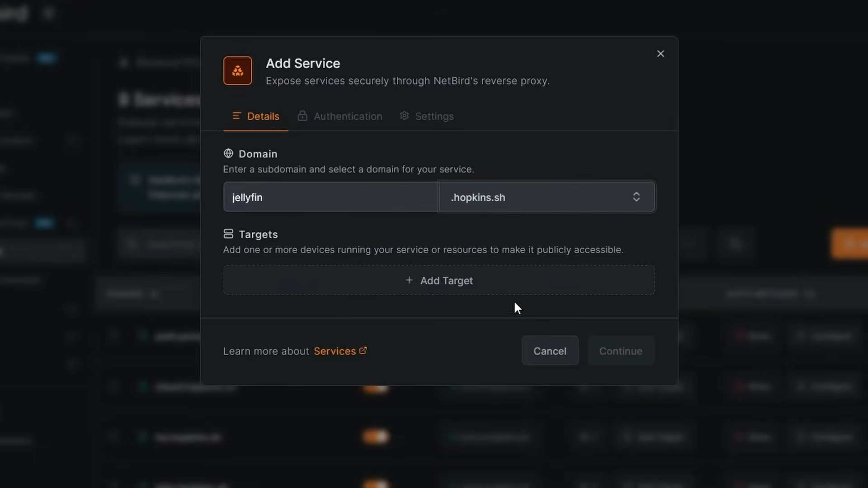Click the jellyfin subdomain input field

[331, 197]
